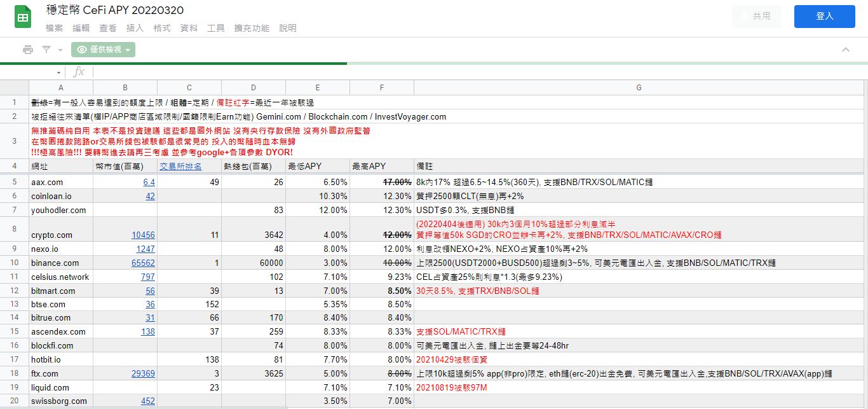Viewport: 868px width, 409px height.
Task: Select column E header
Action: [318, 87]
